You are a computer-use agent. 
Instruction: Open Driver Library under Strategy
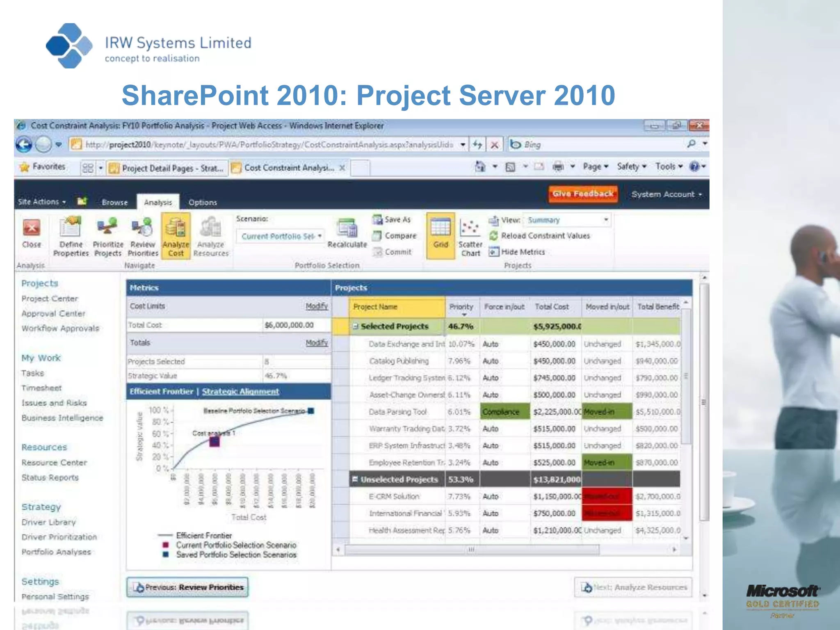click(49, 522)
